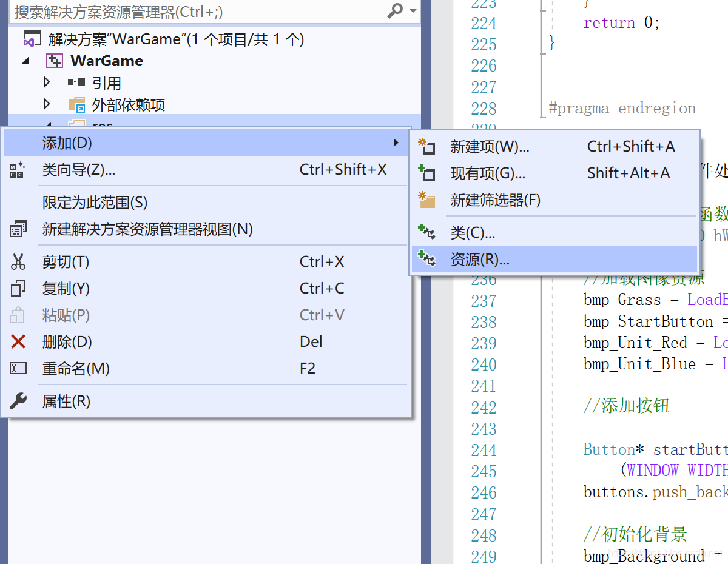Choose 新建解决方案资源管理器视图(N)
The width and height of the screenshot is (728, 564).
(x=206, y=229)
